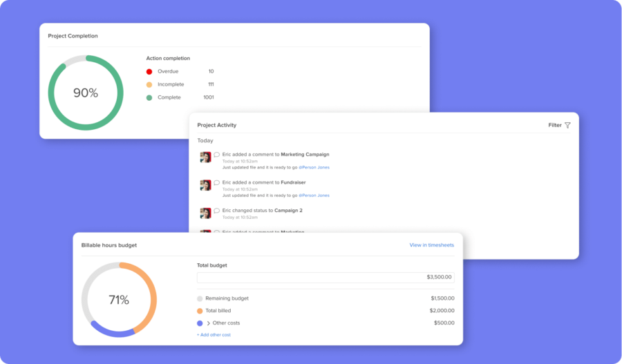The height and width of the screenshot is (364, 622).
Task: Click Eric's avatar on Marketing Campaign comment
Action: coord(205,157)
